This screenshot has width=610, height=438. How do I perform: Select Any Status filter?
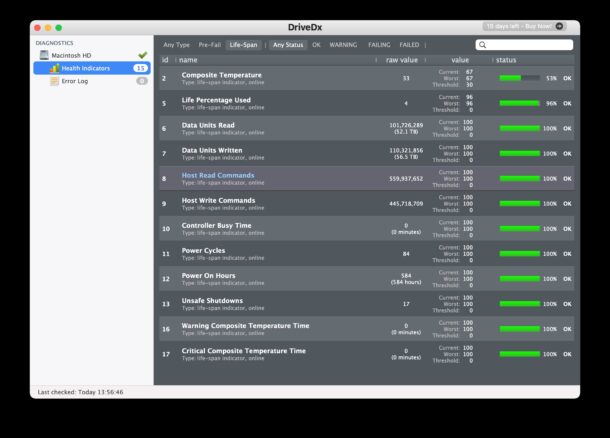288,45
